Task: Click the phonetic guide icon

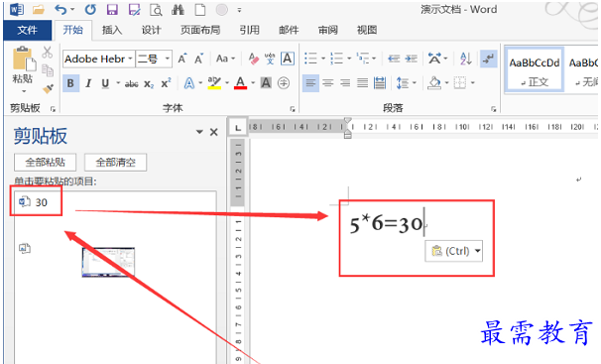Action: click(270, 59)
